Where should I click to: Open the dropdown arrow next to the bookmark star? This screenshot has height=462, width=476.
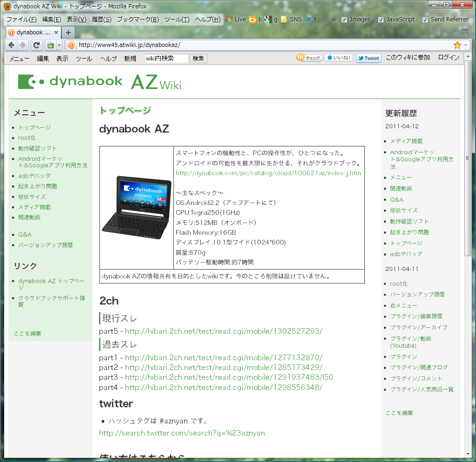point(465,45)
